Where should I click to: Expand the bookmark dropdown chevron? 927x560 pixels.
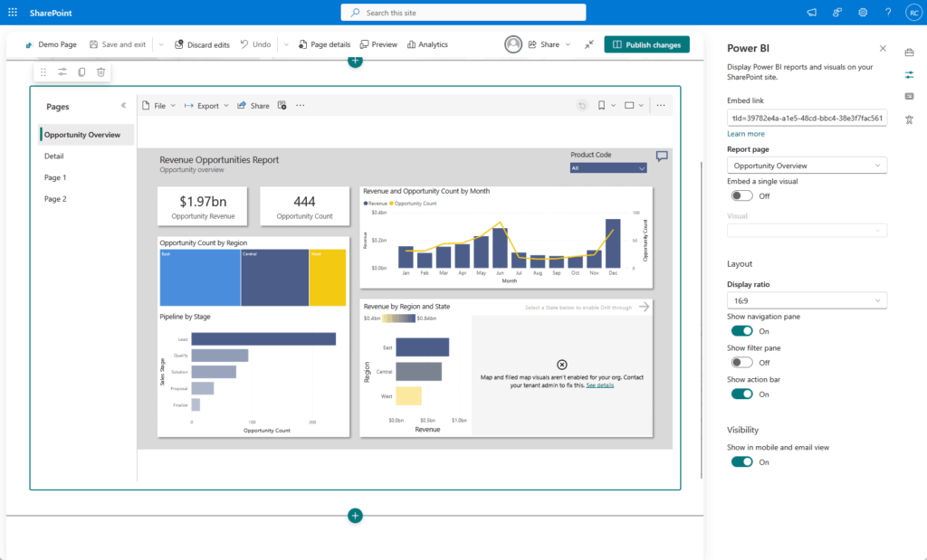coord(613,106)
